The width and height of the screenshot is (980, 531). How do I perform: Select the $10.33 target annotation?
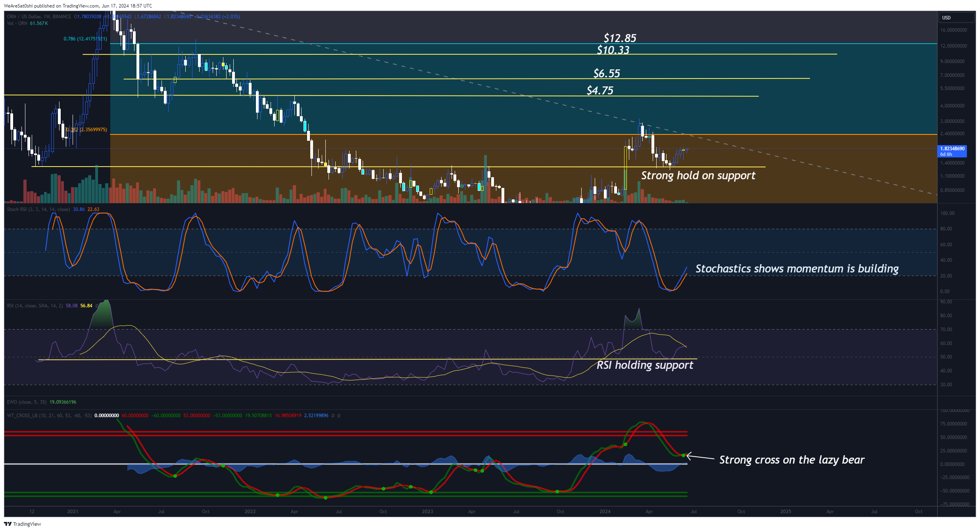(613, 50)
